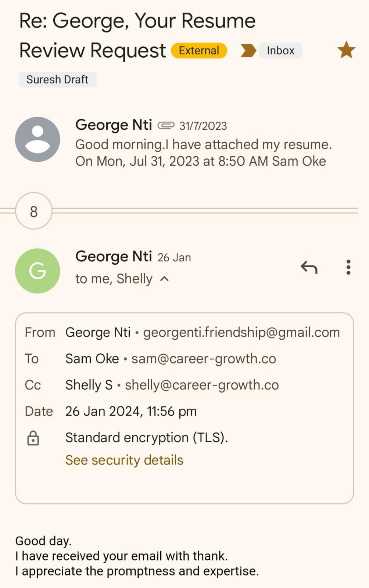Click the Suresh Draft label
Screen dimensions: 369x588
57,79
